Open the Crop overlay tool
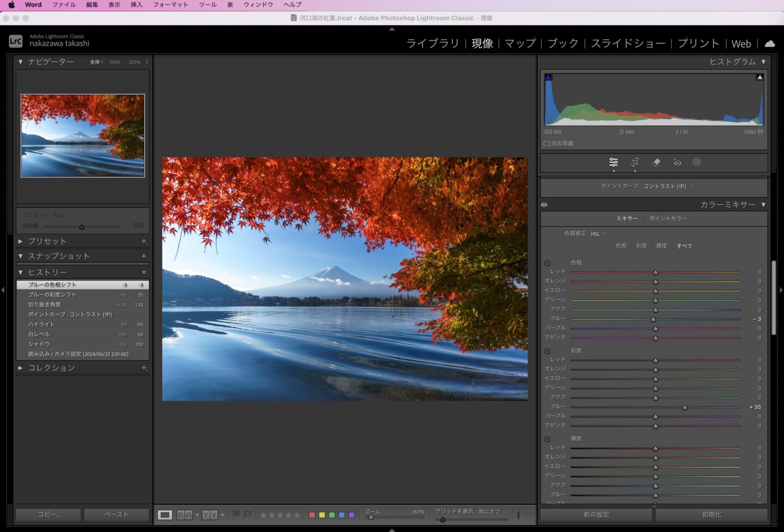The image size is (784, 532). pos(635,162)
